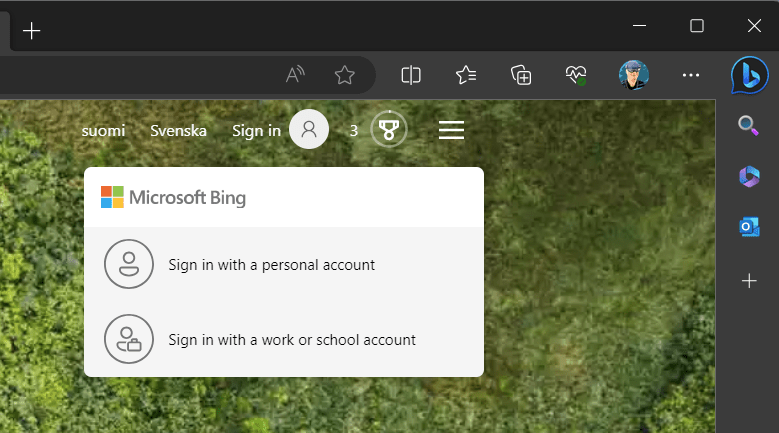Image resolution: width=779 pixels, height=433 pixels.
Task: Choose Sign in with a personal account
Action: coord(271,265)
